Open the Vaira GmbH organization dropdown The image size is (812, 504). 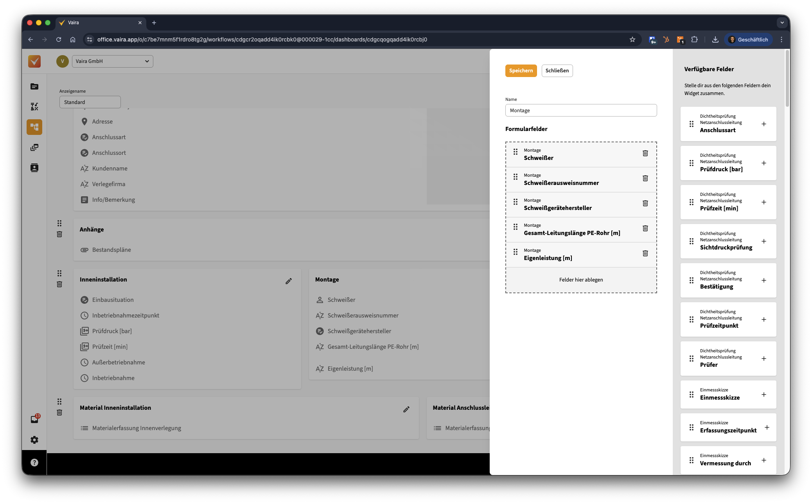[x=112, y=61]
